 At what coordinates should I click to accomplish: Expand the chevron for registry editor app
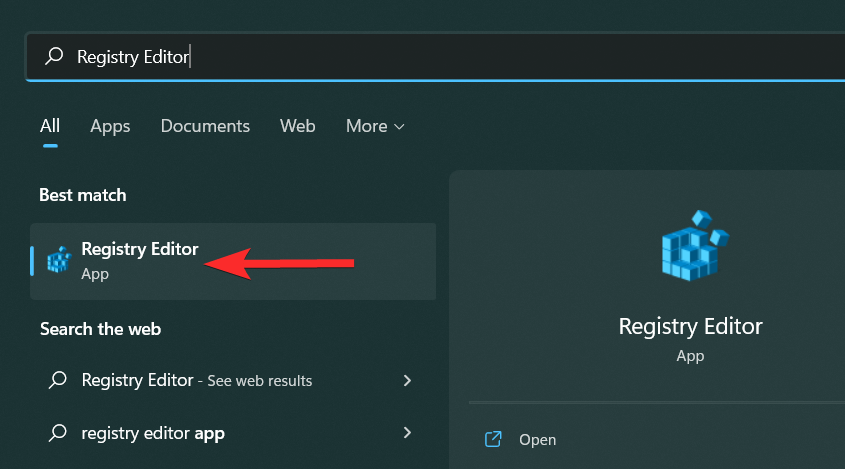pos(407,433)
